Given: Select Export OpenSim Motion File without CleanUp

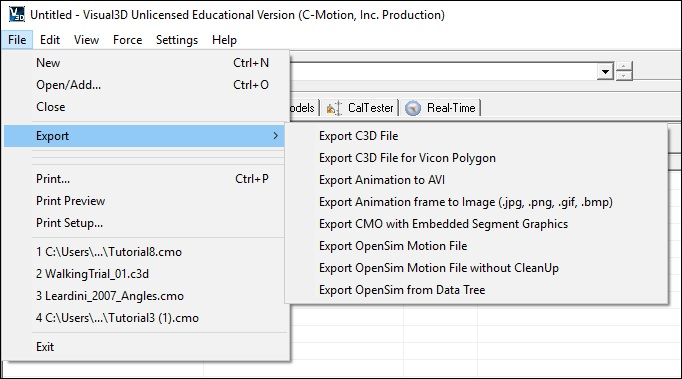Looking at the screenshot, I should [476, 268].
